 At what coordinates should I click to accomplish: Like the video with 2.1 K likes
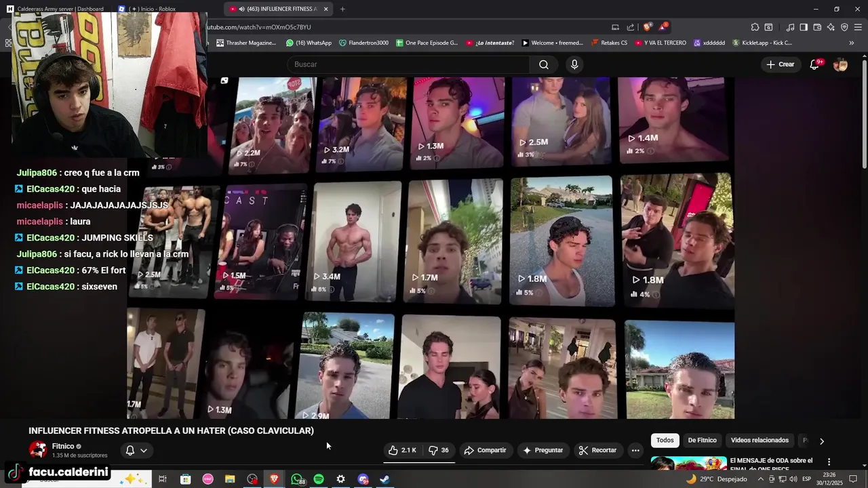click(x=402, y=450)
